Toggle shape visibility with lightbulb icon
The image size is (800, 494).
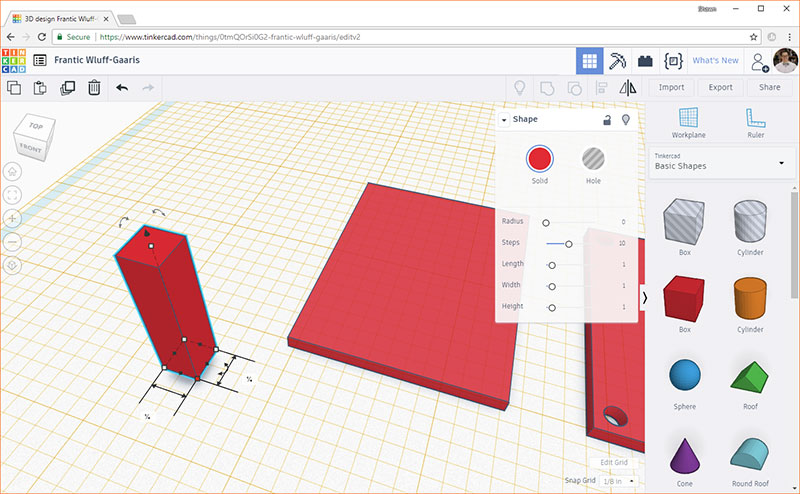click(x=626, y=120)
